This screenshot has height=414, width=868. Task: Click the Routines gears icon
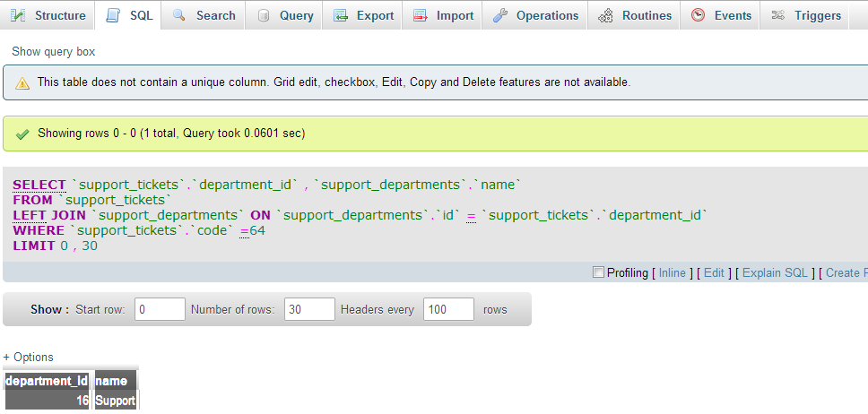[x=605, y=15]
